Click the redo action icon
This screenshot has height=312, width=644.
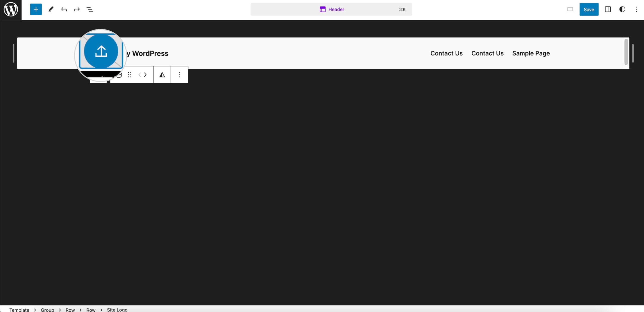(77, 9)
